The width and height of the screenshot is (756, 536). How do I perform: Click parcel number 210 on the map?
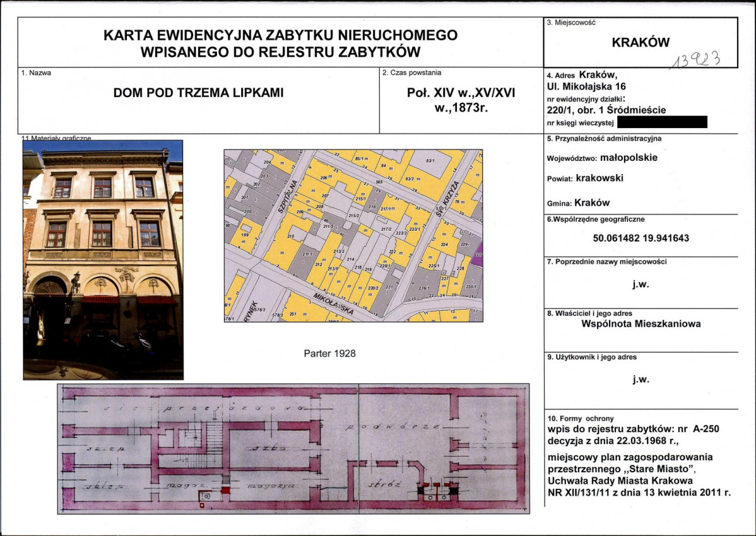coord(290,236)
